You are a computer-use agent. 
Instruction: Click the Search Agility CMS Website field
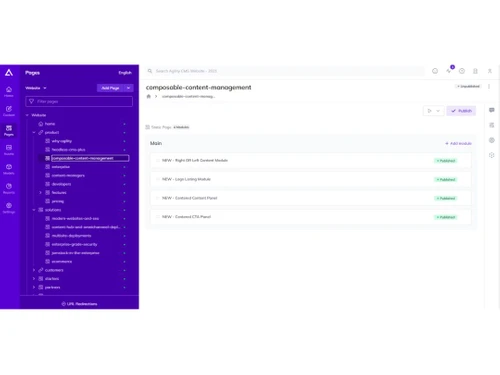pos(286,71)
